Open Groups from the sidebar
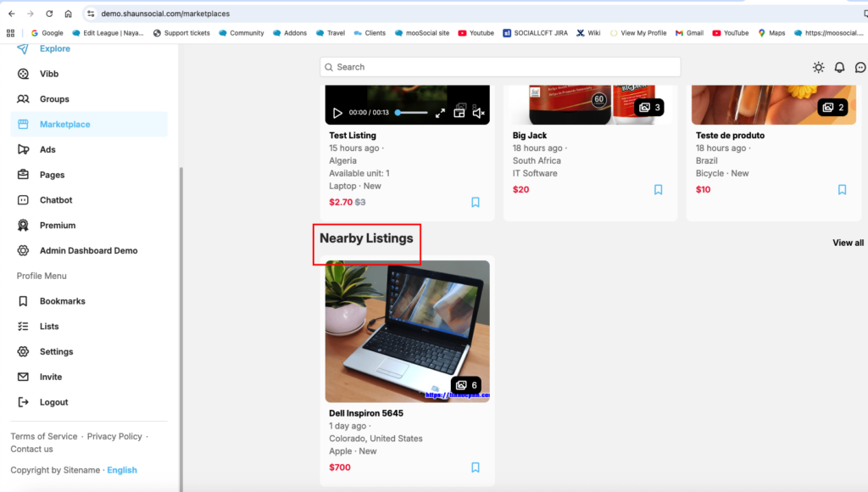The width and height of the screenshot is (868, 492). point(54,99)
